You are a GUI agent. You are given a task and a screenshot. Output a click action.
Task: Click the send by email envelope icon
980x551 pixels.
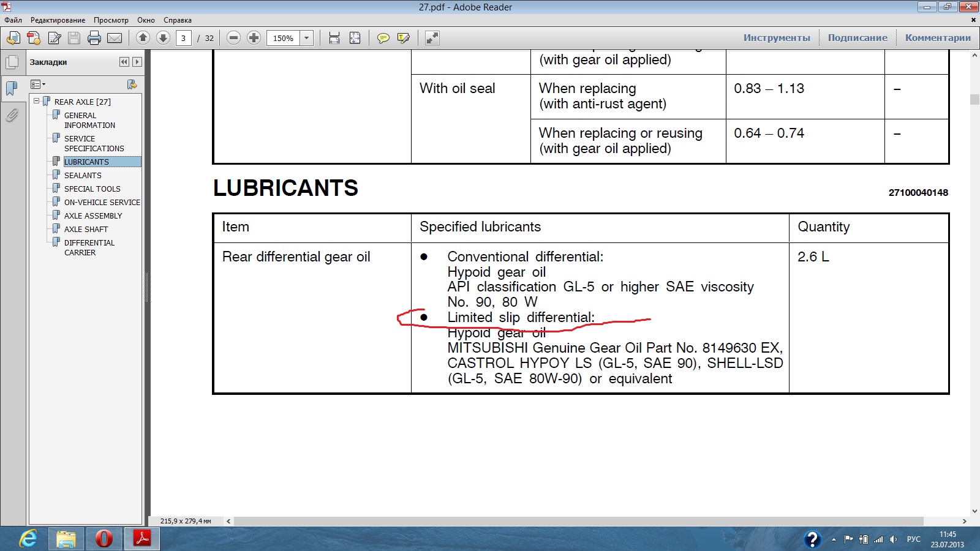coord(115,38)
